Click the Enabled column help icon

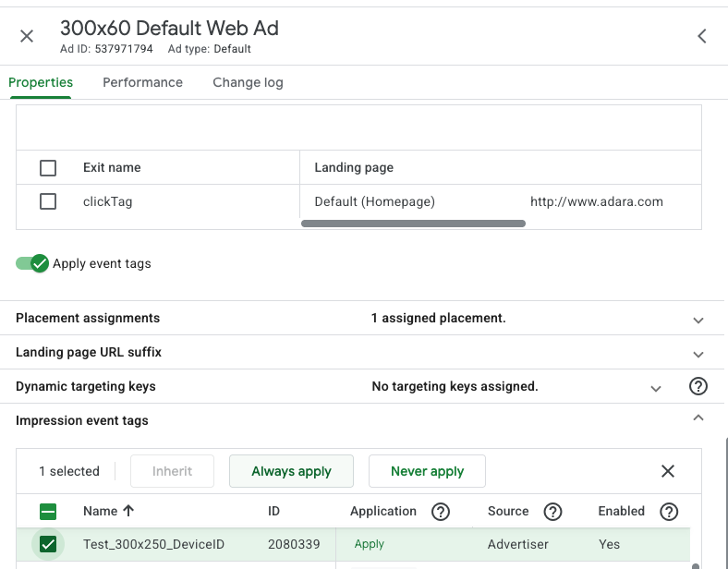tap(670, 512)
